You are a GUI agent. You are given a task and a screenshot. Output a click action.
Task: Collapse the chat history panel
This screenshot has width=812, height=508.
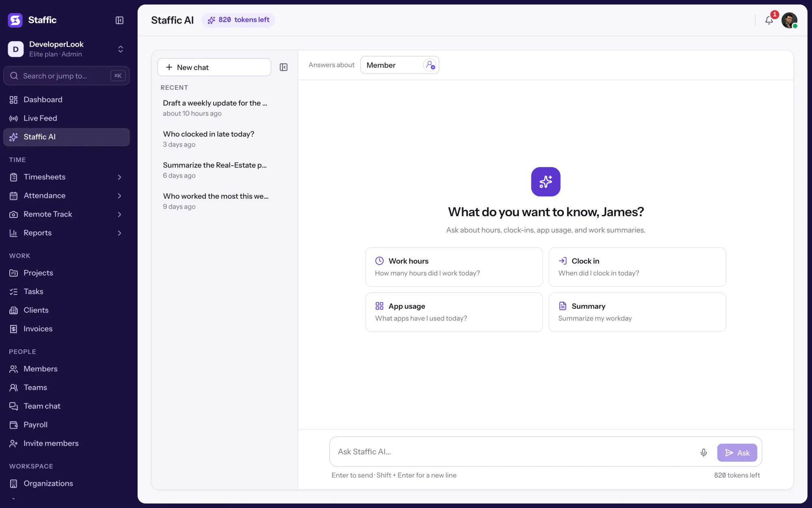coord(284,67)
